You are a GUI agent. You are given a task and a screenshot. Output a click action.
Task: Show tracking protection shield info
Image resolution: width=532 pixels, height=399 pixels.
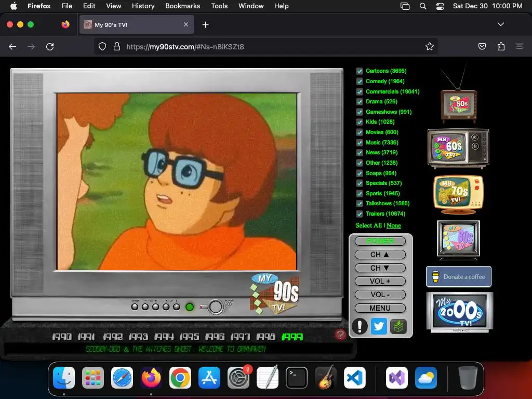click(x=102, y=46)
